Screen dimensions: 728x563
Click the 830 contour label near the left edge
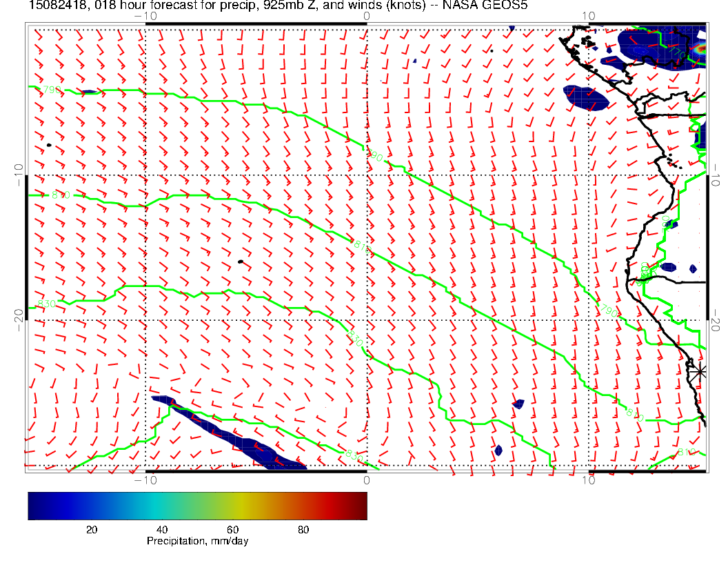pyautogui.click(x=45, y=304)
